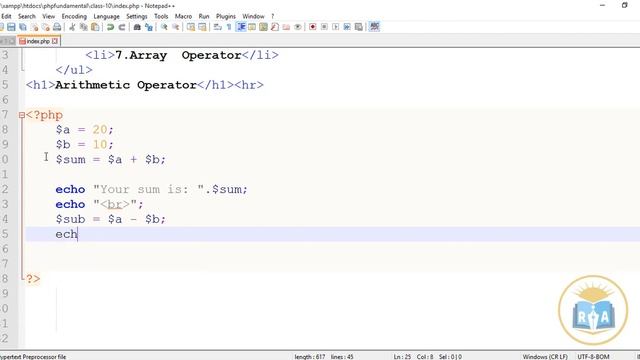The width and height of the screenshot is (640, 360).
Task: Click the "$a = 20;" code line
Action: [x=84, y=130]
